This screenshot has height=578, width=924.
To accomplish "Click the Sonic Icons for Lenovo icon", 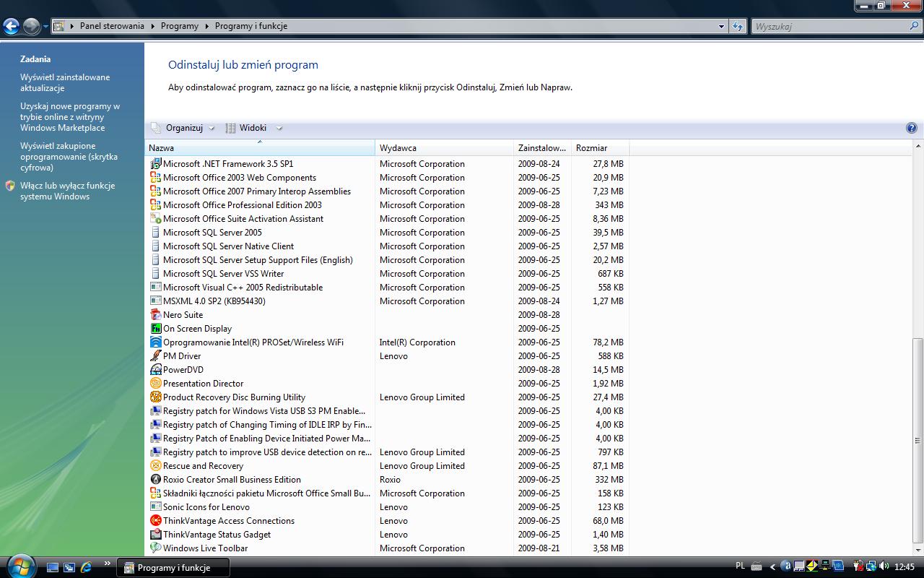I will coord(155,507).
